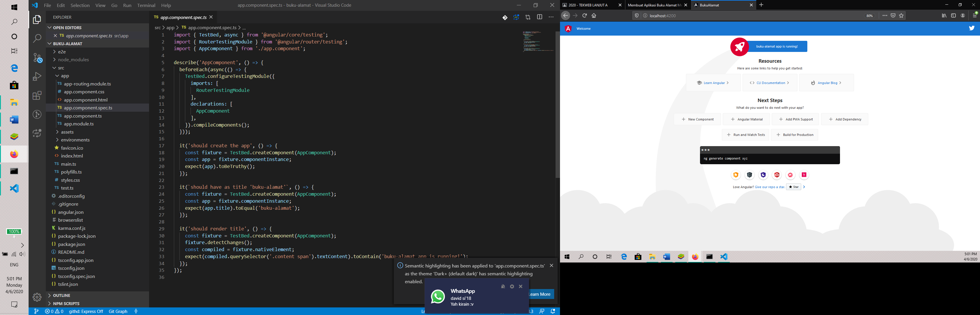This screenshot has width=980, height=315.
Task: Open the editor More Actions ellipsis
Action: 551,17
